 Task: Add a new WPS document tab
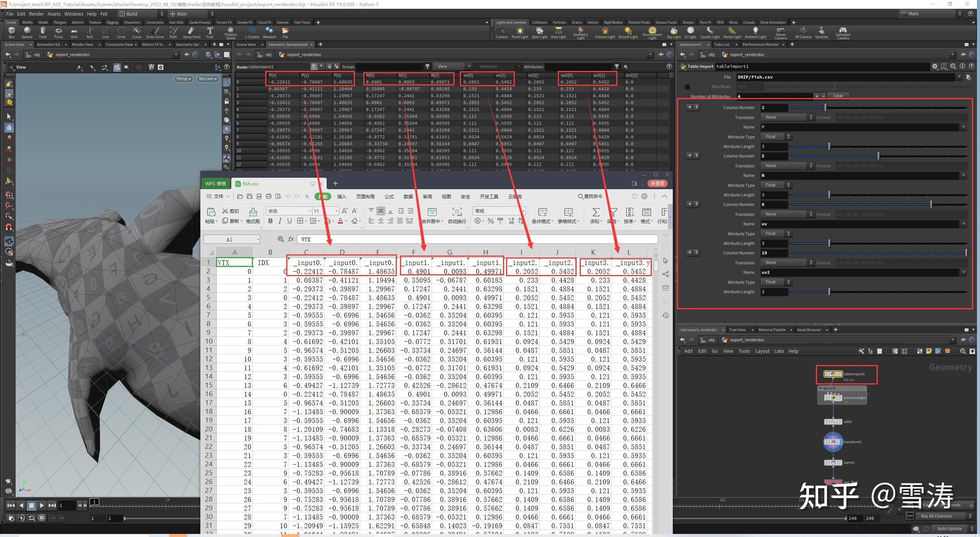coord(335,183)
